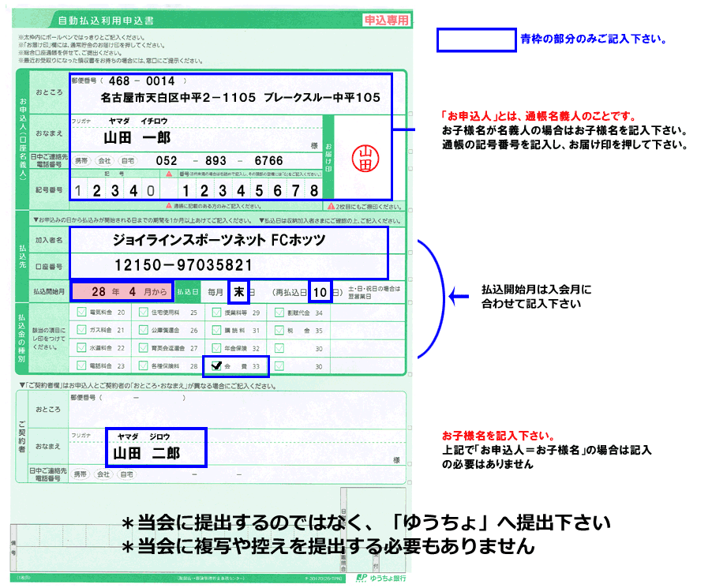Click the applicant name 山田 一郎

click(137, 137)
